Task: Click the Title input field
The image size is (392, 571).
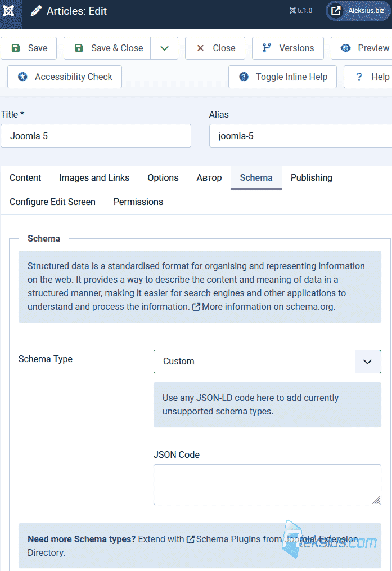Action: pos(96,136)
